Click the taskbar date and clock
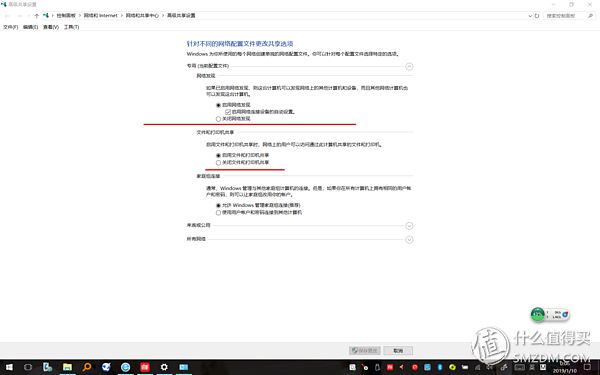The height and width of the screenshot is (375, 600). click(x=565, y=367)
